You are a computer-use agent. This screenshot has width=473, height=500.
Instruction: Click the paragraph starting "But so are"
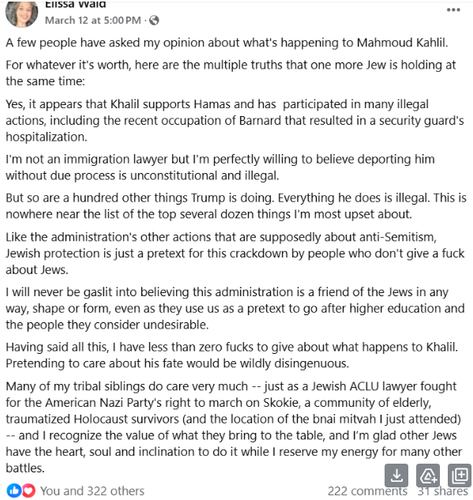(x=236, y=206)
